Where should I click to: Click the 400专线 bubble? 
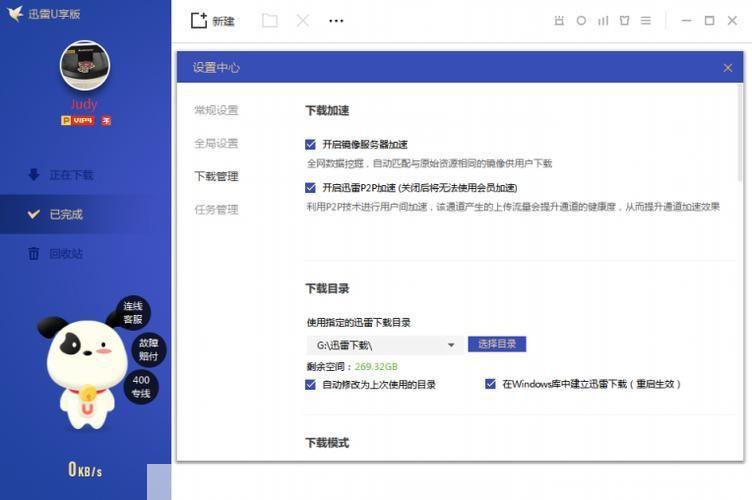pos(141,386)
